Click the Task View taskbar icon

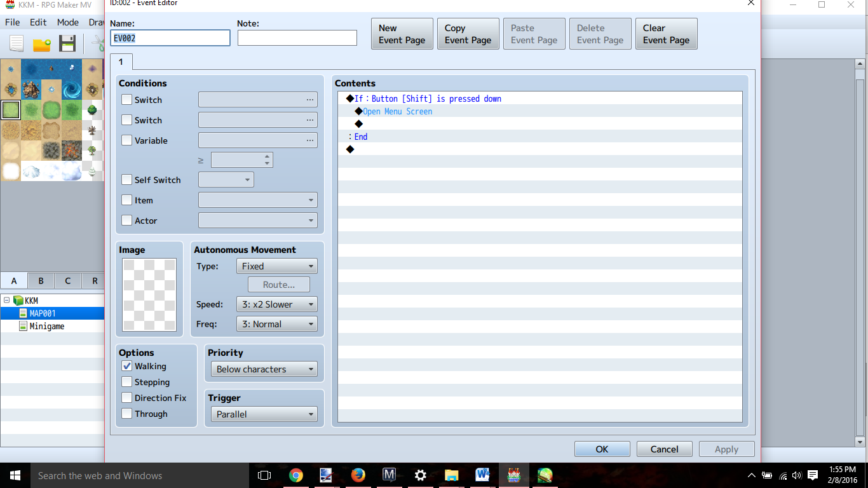pos(264,475)
